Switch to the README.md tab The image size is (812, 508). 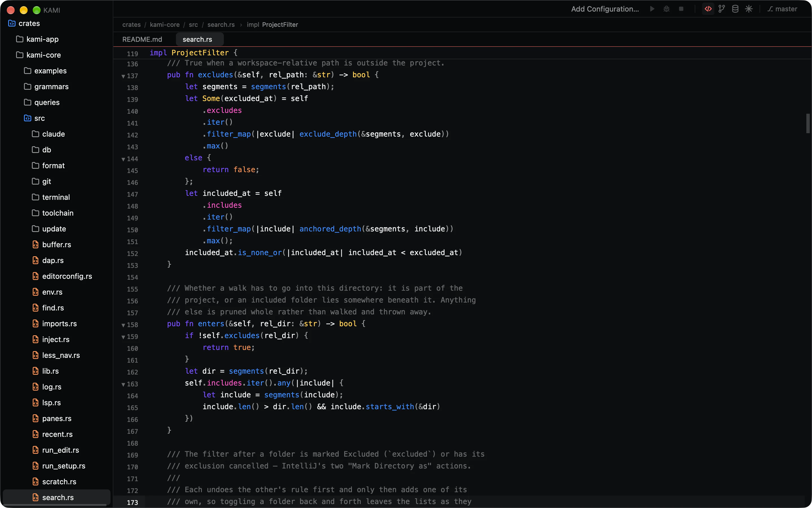point(142,39)
